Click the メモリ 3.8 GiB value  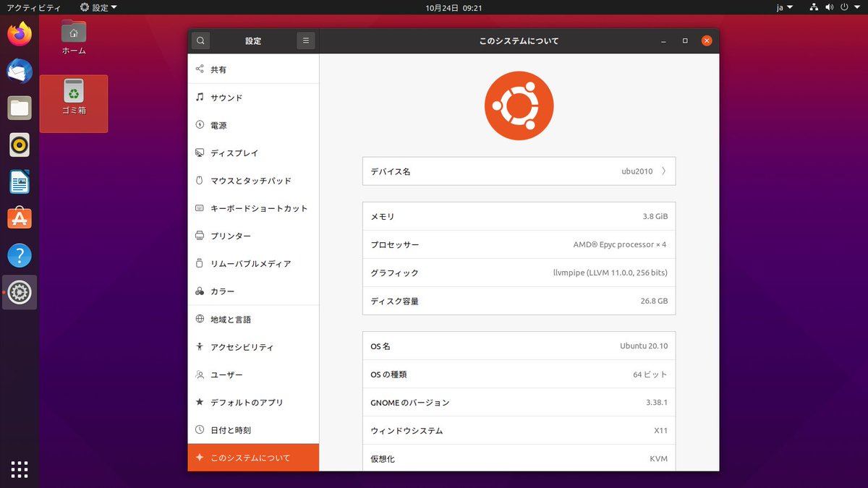pos(655,216)
